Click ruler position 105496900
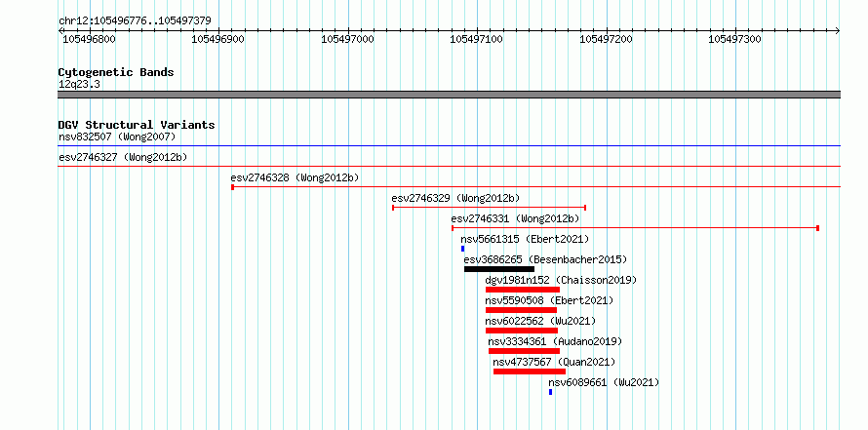868x430 pixels. (x=218, y=39)
